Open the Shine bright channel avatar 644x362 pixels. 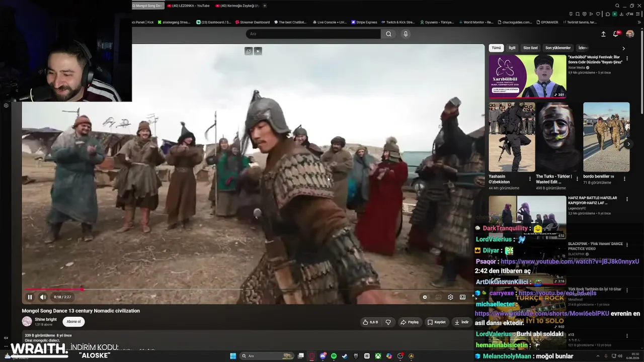(27, 321)
